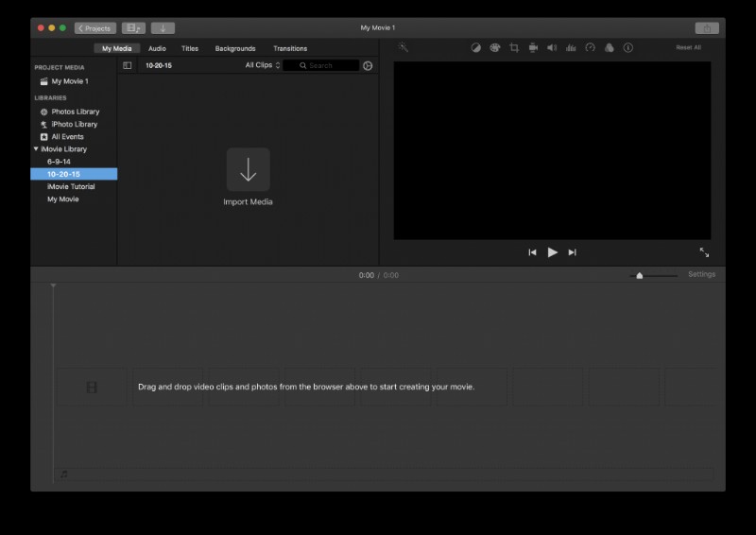The height and width of the screenshot is (535, 756).
Task: Open the clip information icon
Action: pos(627,48)
